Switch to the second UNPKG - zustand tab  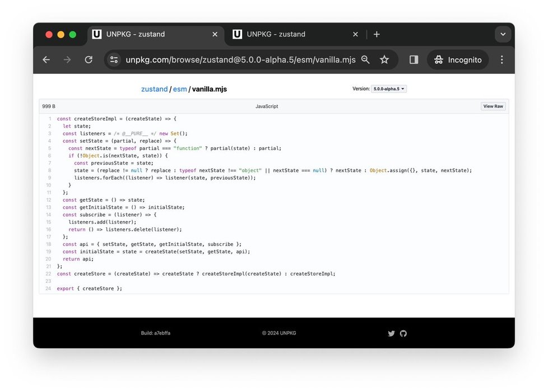[x=295, y=34]
